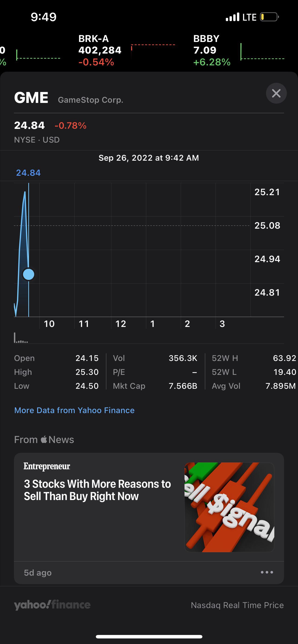The height and width of the screenshot is (644, 298).
Task: Tap the 52W L value 19.40
Action: click(285, 372)
